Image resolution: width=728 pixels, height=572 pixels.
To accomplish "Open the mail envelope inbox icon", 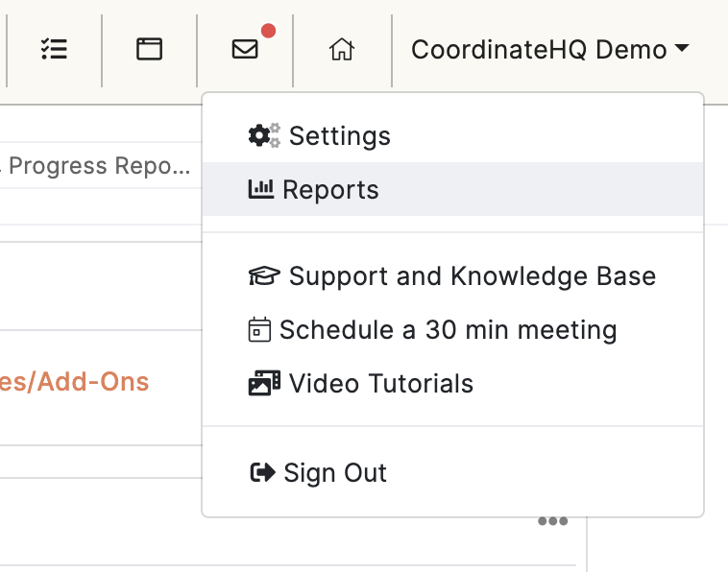I will click(x=245, y=49).
